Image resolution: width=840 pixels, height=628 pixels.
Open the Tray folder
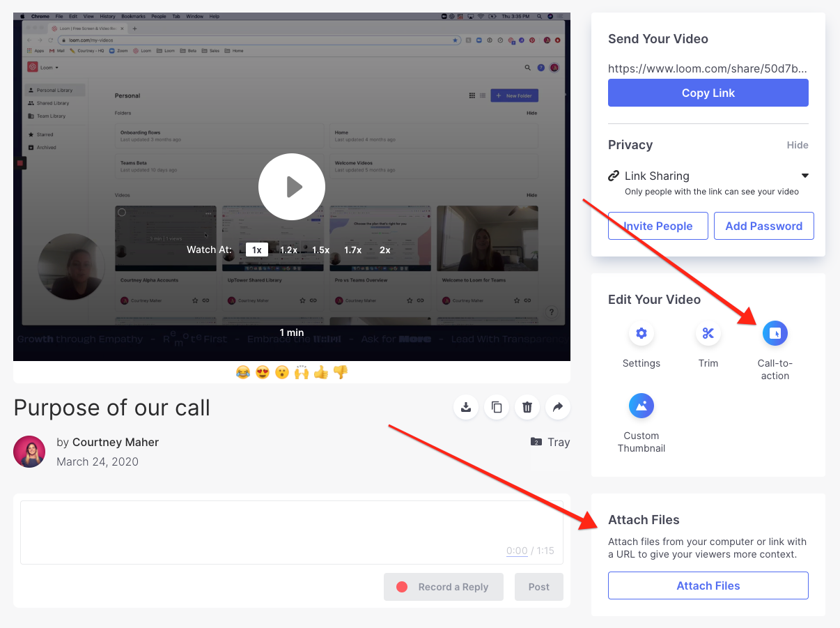point(550,442)
